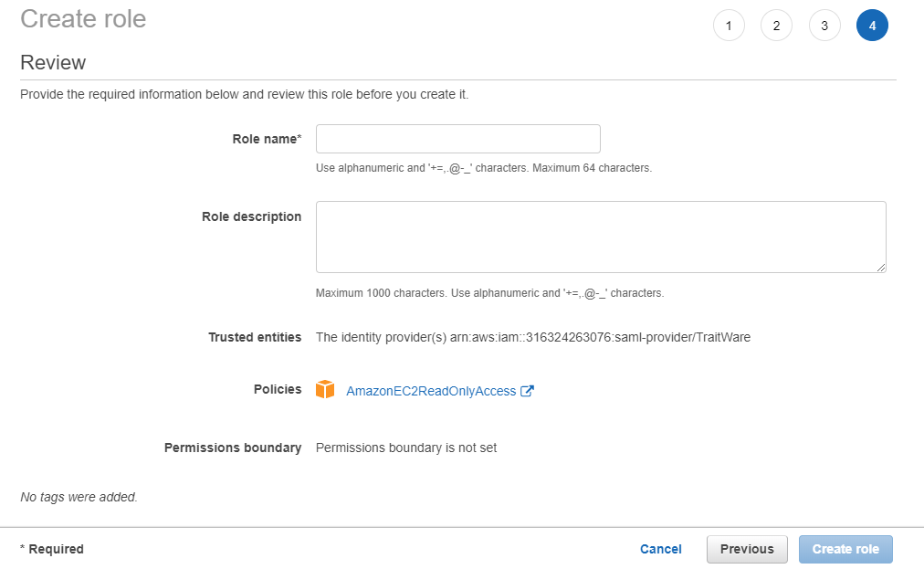The height and width of the screenshot is (569, 924).
Task: Click the Permissions boundary label
Action: (x=233, y=448)
